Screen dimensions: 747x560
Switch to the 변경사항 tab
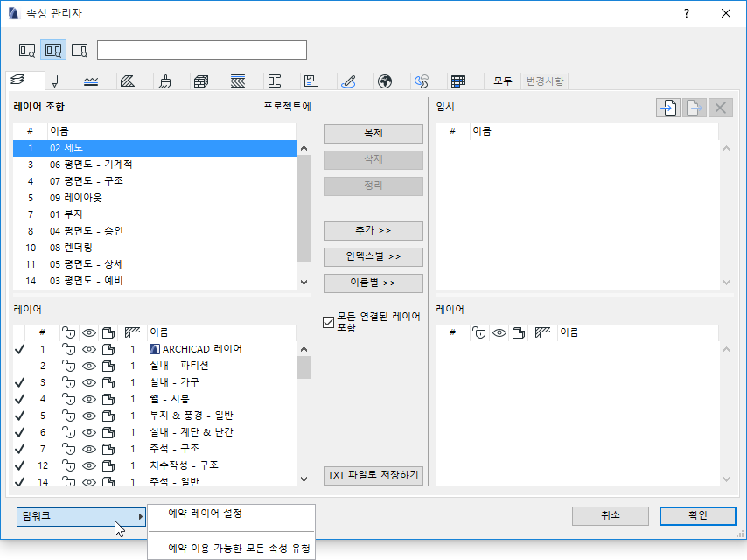pos(545,81)
